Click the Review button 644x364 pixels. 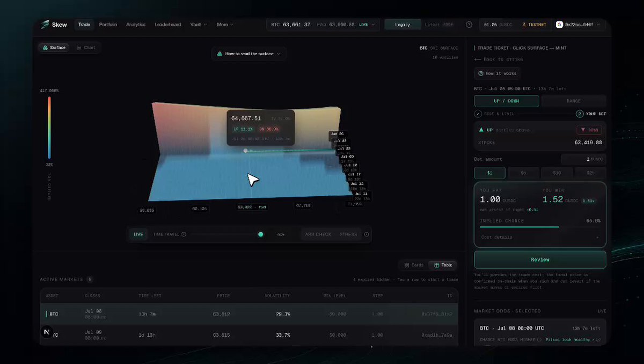(x=540, y=259)
